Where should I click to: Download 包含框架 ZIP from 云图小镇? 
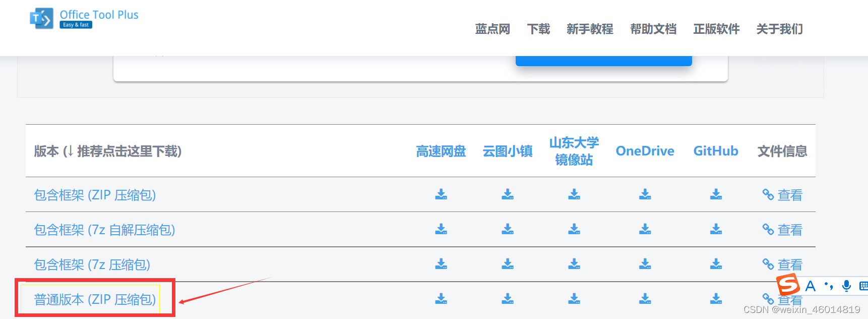pos(508,195)
